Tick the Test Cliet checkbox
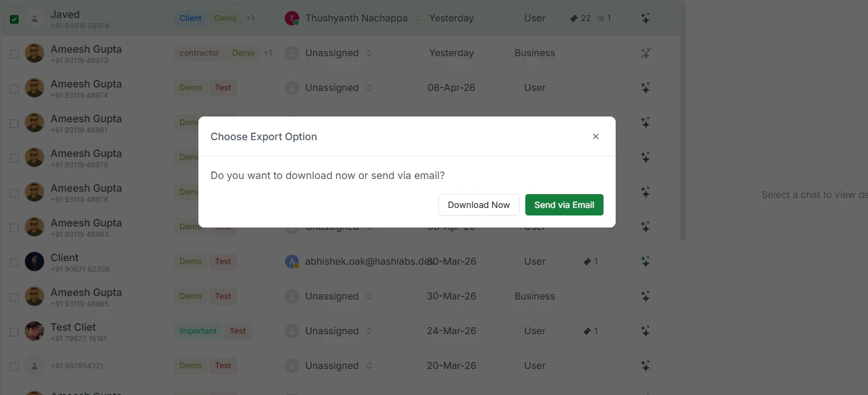 [14, 332]
